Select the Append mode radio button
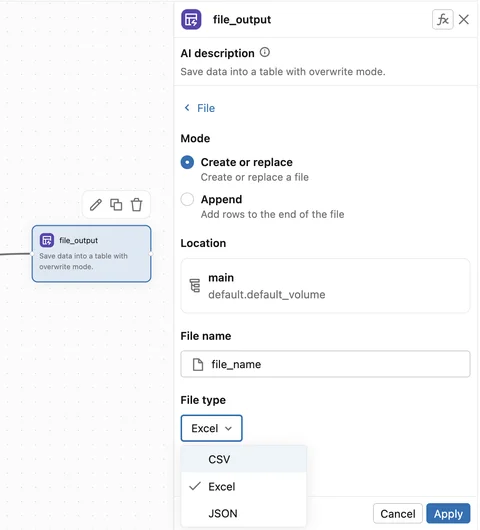 (187, 199)
